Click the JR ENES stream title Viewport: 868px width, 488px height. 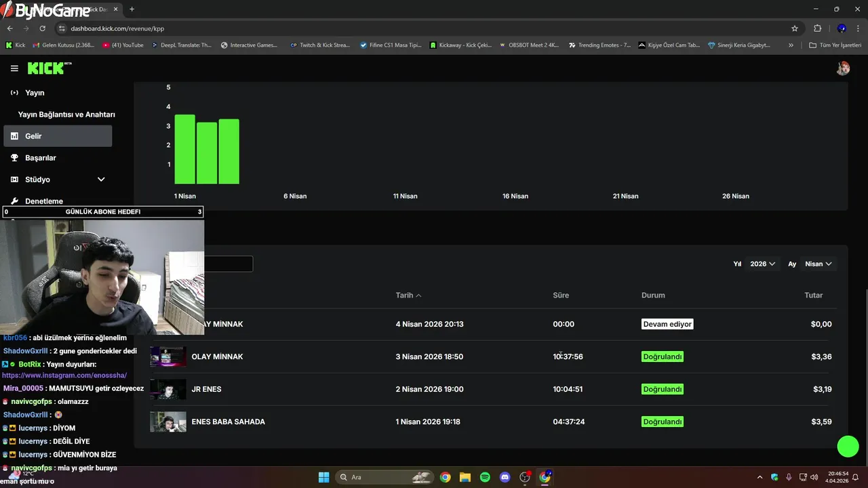click(206, 389)
